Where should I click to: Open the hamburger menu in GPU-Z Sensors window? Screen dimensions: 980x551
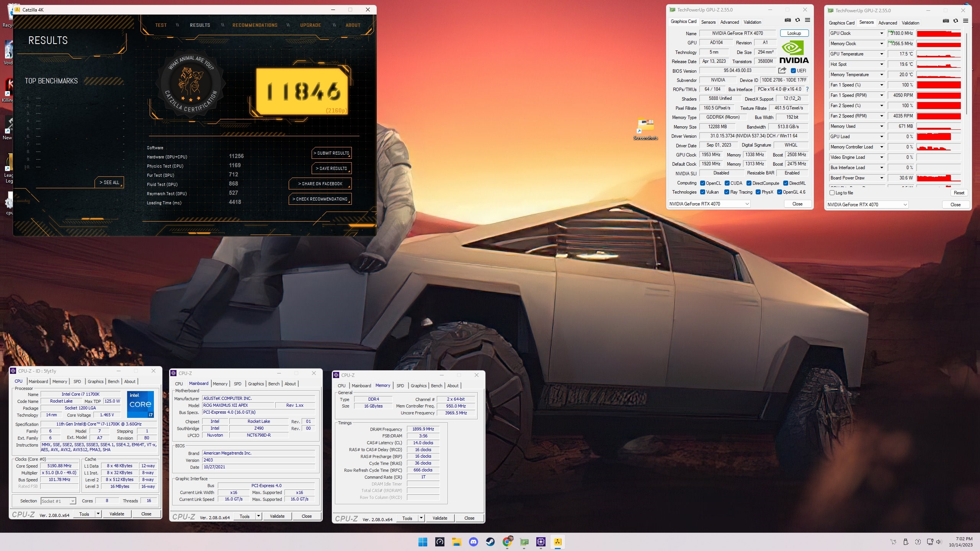pos(965,21)
